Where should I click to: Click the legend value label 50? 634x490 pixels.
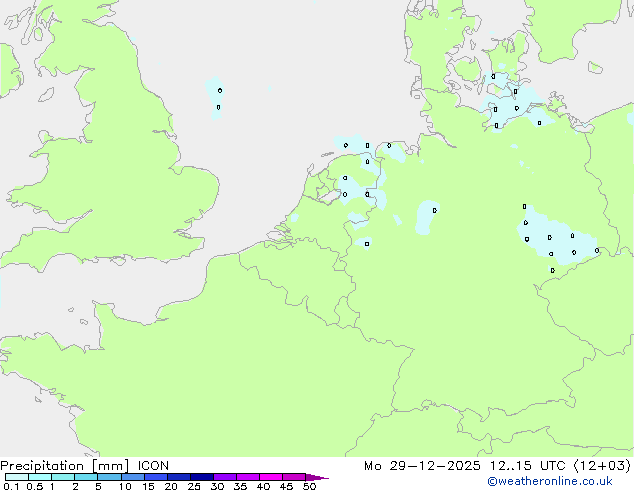pos(309,487)
